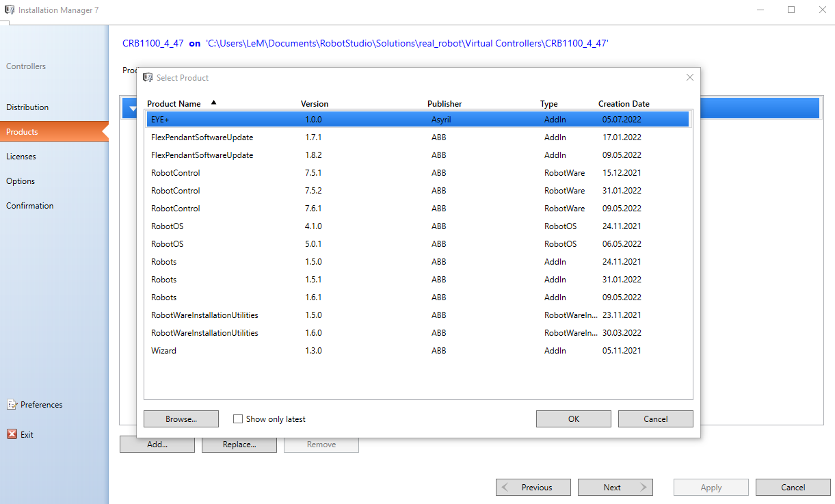Sort by the Product Name column header
Viewport: 835px width, 504px height.
[x=174, y=104]
